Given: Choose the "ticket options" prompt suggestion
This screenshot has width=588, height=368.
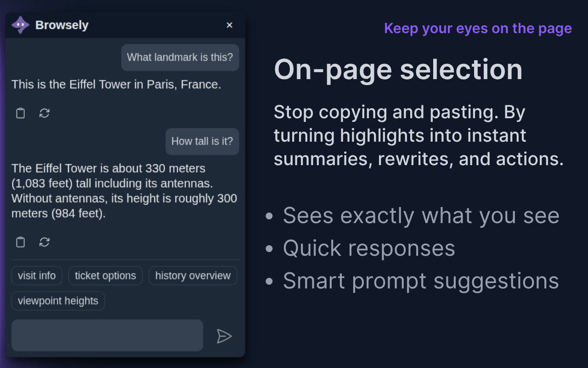Looking at the screenshot, I should 105,276.
